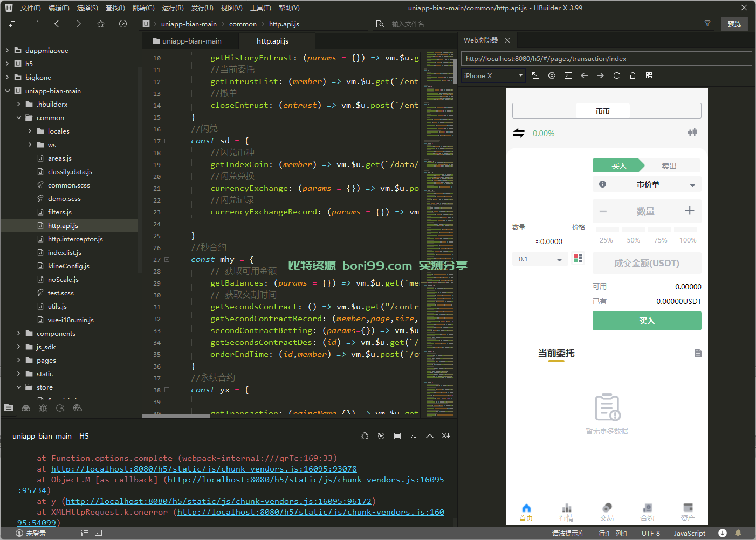Click the notification bell in status bar

pyautogui.click(x=738, y=533)
